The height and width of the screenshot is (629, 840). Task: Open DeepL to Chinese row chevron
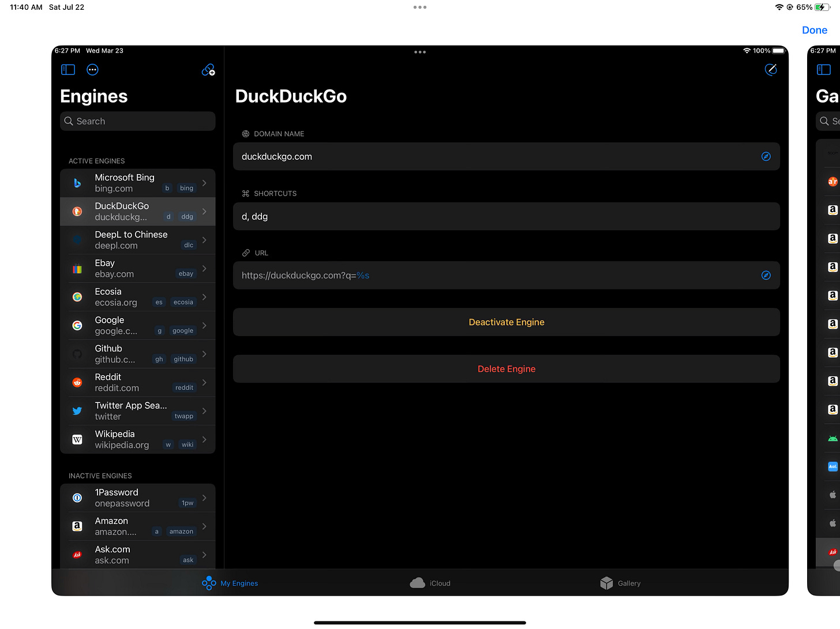[x=204, y=240]
